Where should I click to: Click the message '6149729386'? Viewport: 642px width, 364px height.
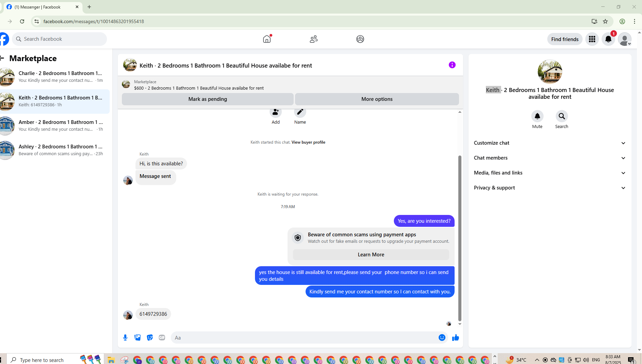(153, 314)
